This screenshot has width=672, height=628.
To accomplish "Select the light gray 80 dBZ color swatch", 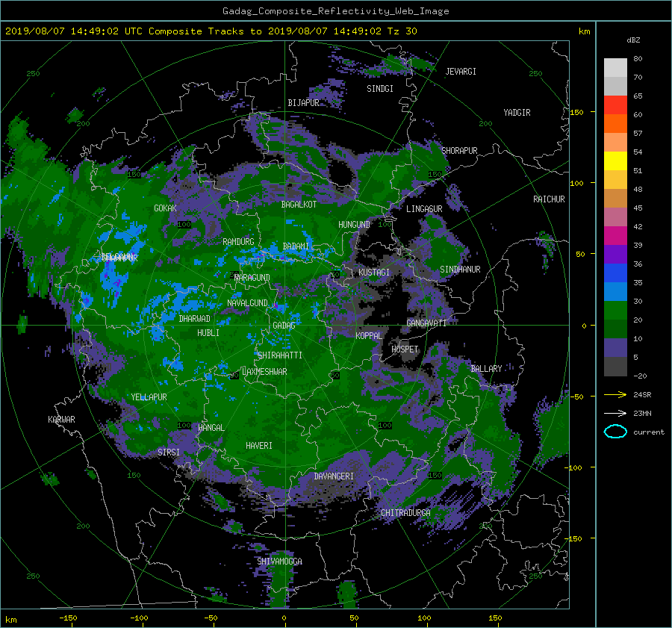I will [615, 68].
